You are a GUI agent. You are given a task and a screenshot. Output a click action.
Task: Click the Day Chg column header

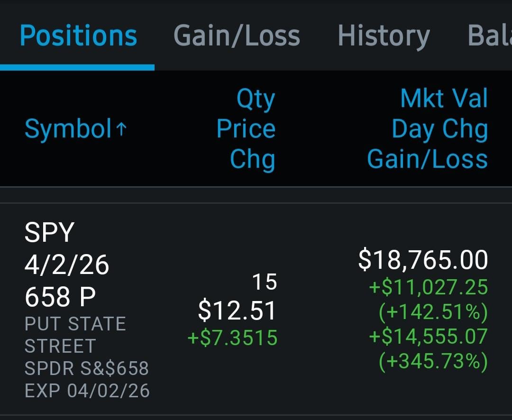click(439, 129)
